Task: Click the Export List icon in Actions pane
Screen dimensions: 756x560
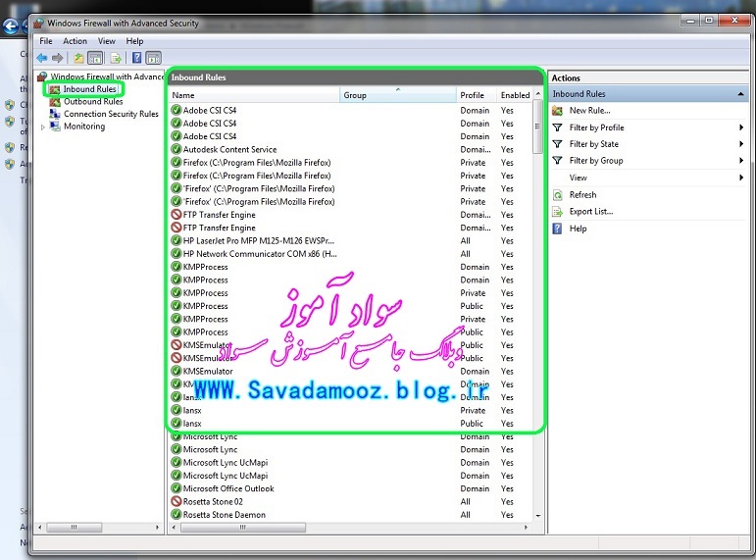Action: click(557, 212)
